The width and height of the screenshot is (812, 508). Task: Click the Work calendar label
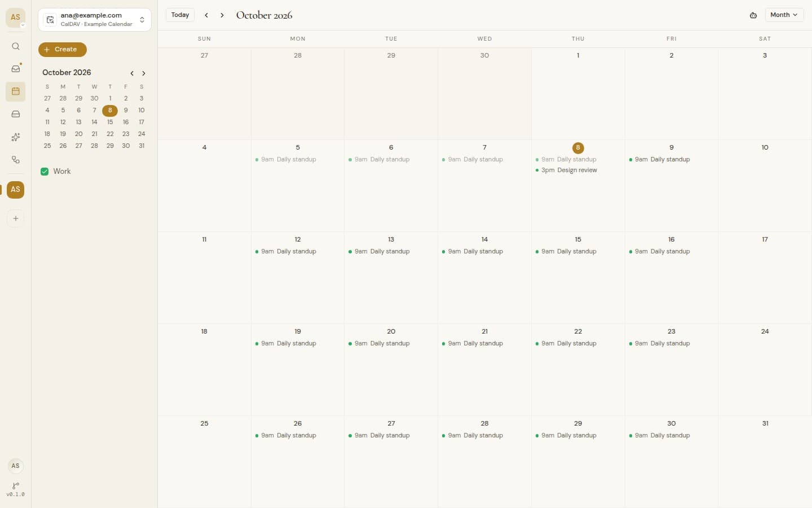[62, 172]
